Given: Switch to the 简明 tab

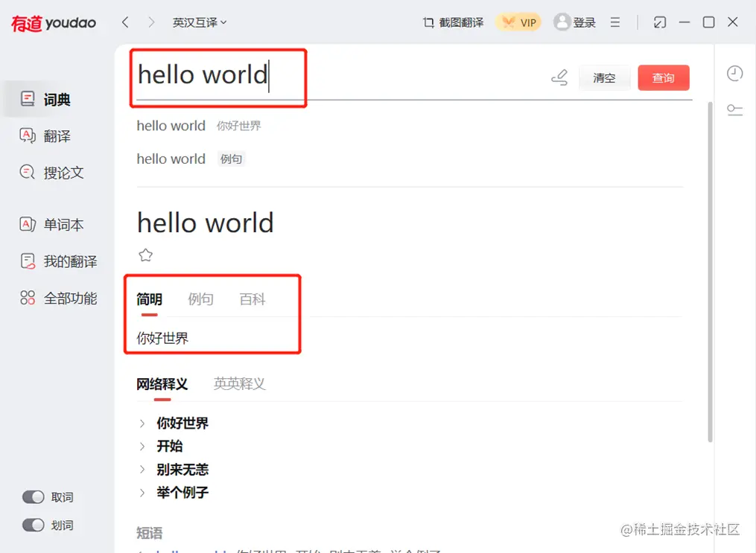Looking at the screenshot, I should click(x=150, y=300).
